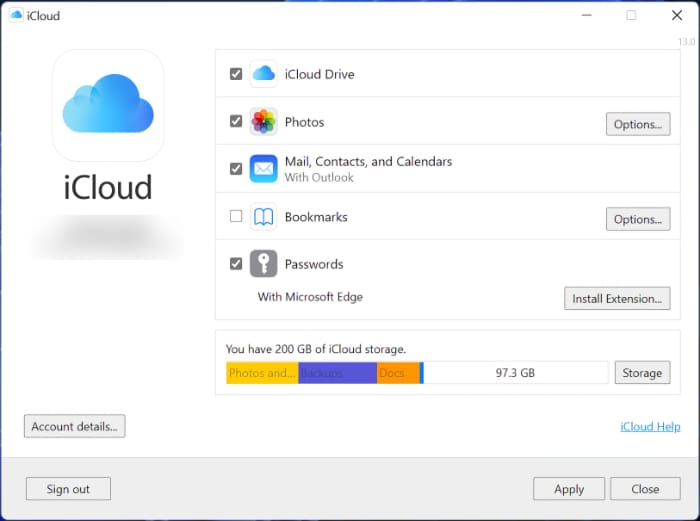The image size is (700, 521).
Task: Click the iCloud Drive cloud icon
Action: (x=263, y=74)
